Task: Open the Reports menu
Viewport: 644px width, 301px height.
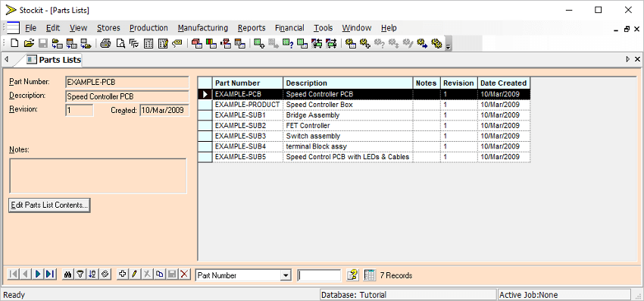Action: (x=252, y=28)
